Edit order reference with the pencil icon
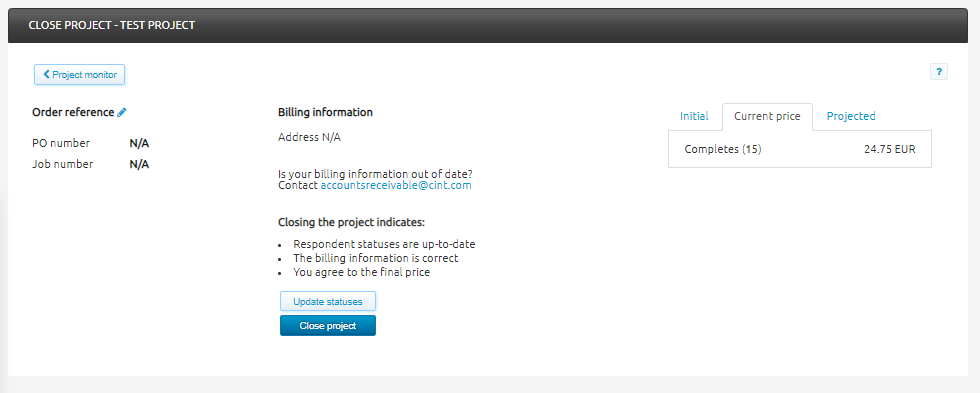Viewport: 980px width, 393px height. coord(122,112)
